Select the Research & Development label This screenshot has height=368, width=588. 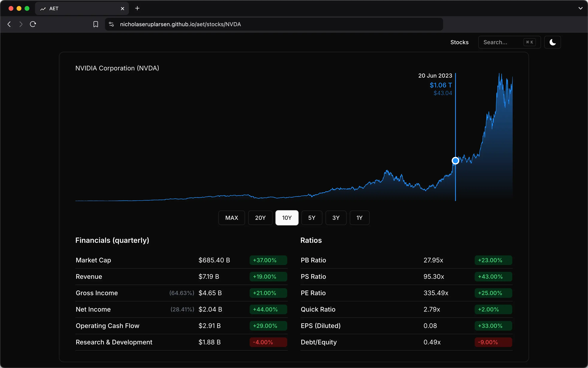point(114,342)
